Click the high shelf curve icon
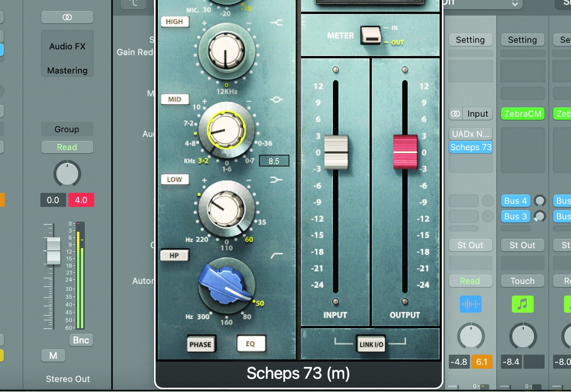Image resolution: width=571 pixels, height=392 pixels. (x=277, y=23)
